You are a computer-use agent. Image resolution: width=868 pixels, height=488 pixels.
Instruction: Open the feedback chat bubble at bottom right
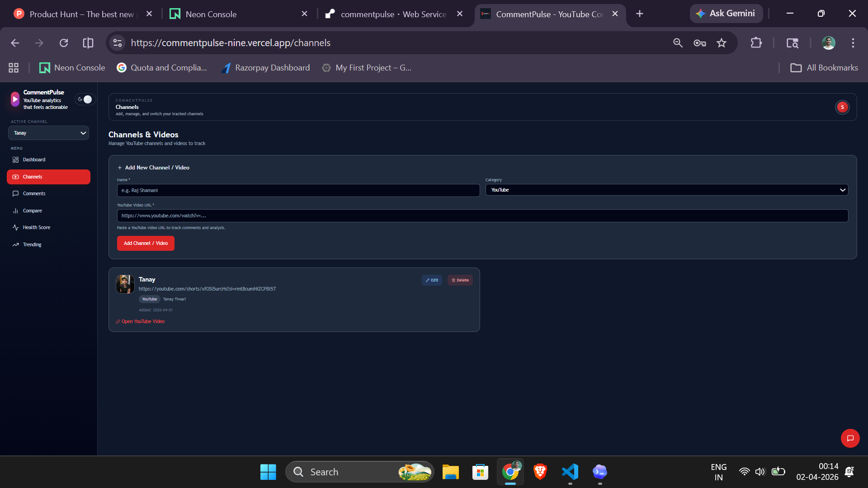tap(850, 438)
